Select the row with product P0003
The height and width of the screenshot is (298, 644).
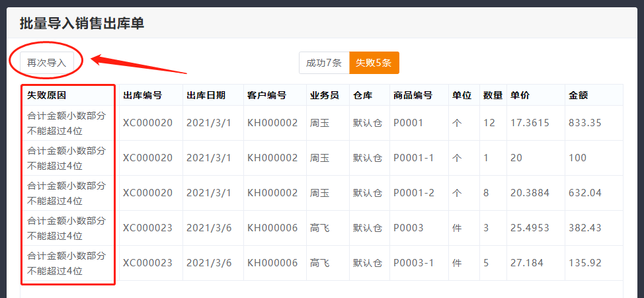tap(408, 228)
